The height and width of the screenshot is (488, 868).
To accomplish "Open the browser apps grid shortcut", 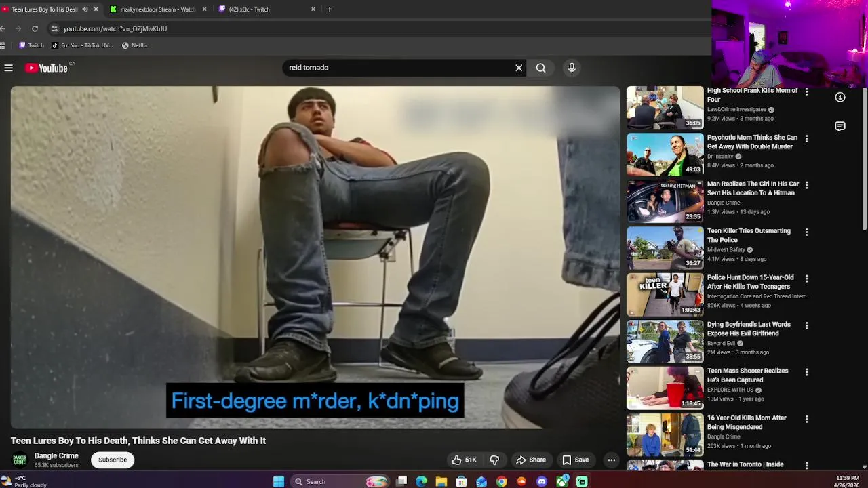I will point(3,45).
